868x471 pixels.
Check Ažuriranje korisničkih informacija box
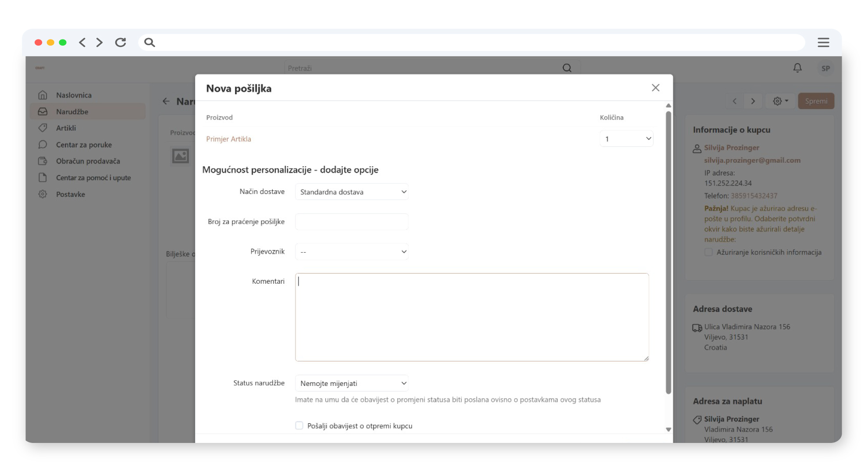(708, 252)
